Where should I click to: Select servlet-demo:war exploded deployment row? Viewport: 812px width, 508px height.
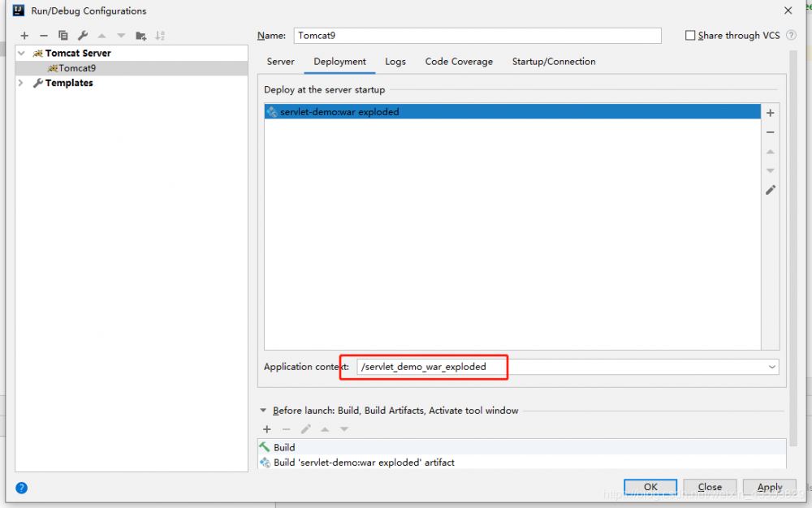point(512,112)
